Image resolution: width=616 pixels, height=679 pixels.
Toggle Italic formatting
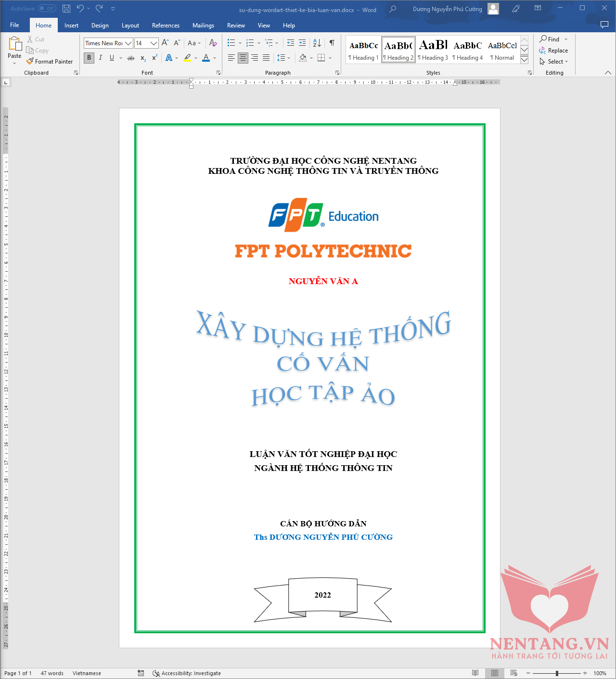click(100, 58)
